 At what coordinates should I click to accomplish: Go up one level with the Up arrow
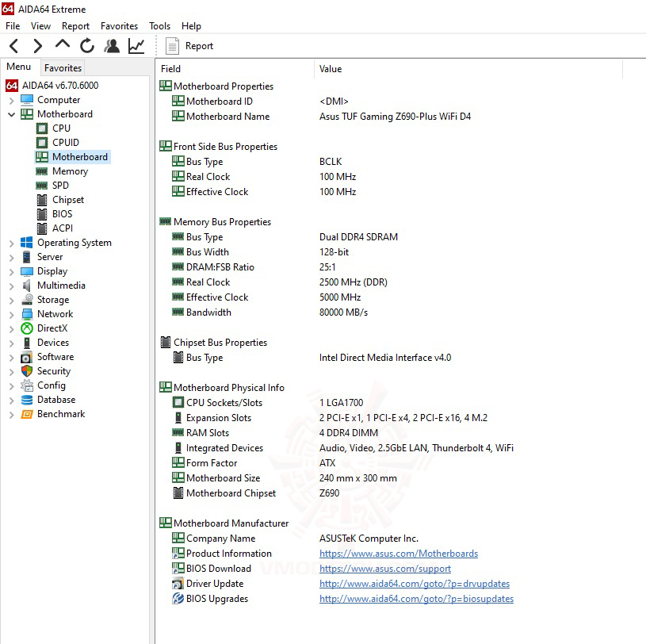tap(62, 44)
